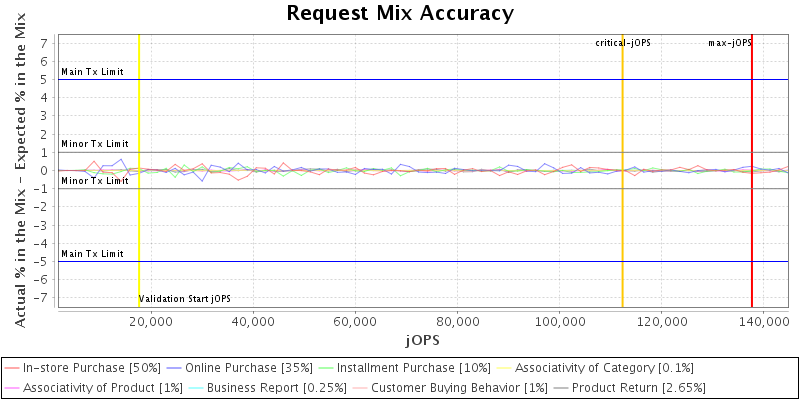
Task: Click the In-store Purchase [50%] legend entry
Action: pos(92,368)
